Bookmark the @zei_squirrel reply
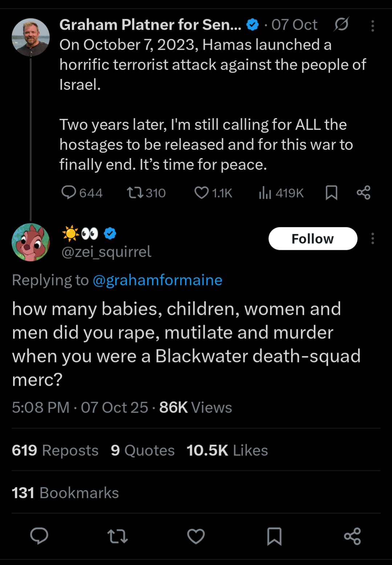Screen dimensions: 392x565 click(274, 536)
